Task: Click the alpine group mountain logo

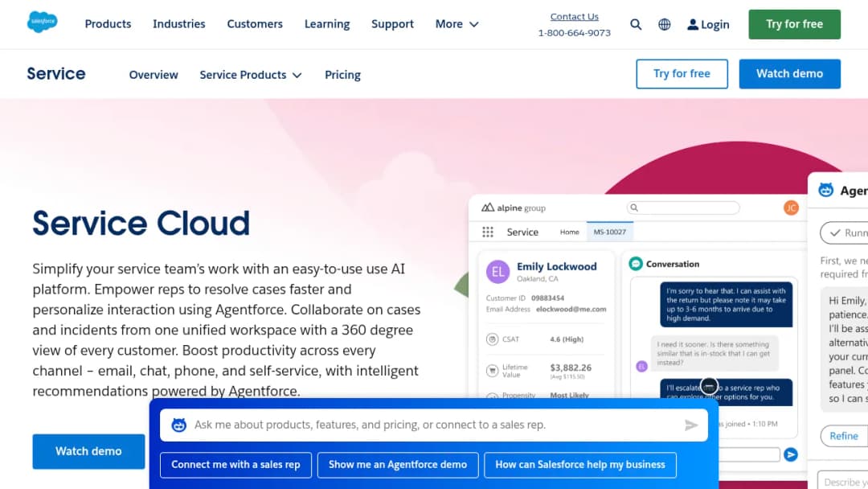Action: pos(488,208)
